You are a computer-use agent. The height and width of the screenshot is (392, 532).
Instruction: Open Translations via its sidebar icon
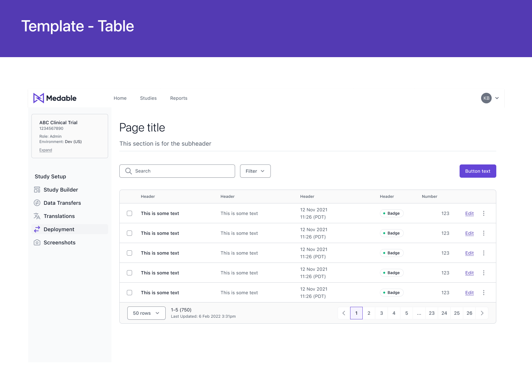tap(37, 216)
